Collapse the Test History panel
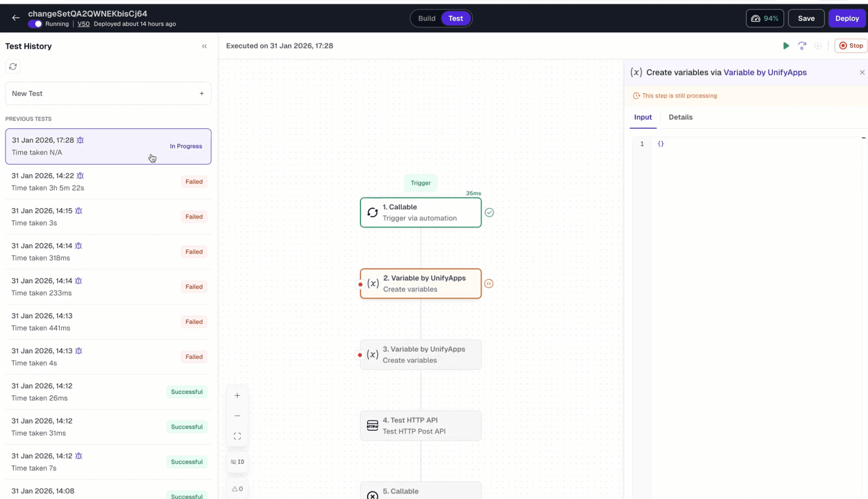The width and height of the screenshot is (868, 499). point(204,46)
